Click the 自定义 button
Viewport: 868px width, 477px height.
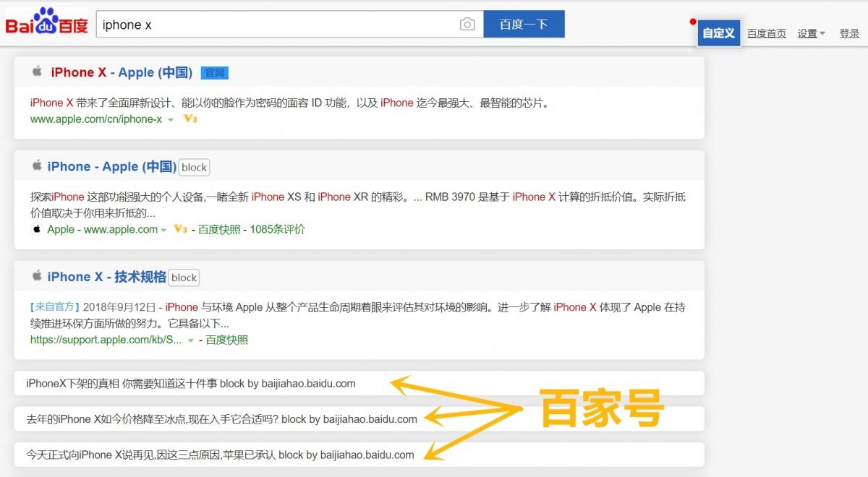click(x=719, y=33)
